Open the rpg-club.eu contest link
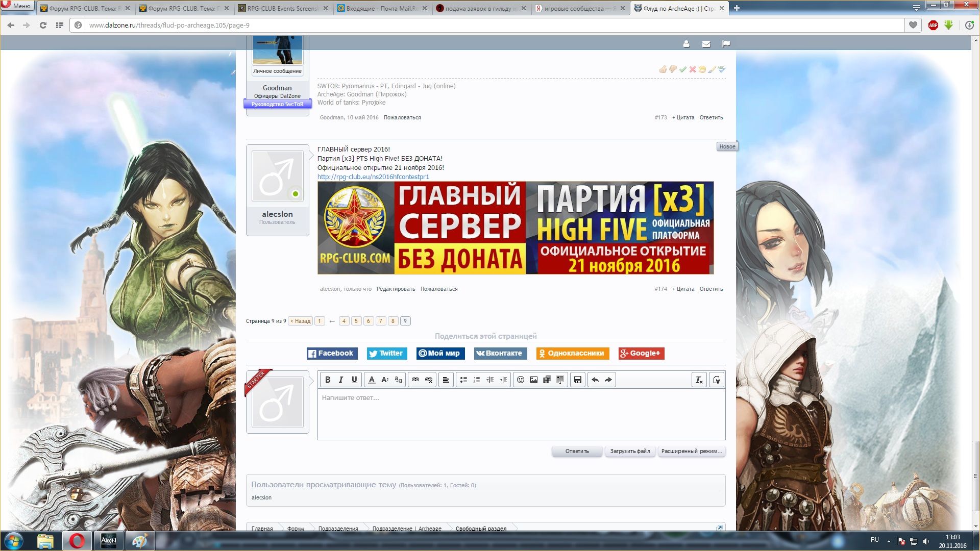 373,177
